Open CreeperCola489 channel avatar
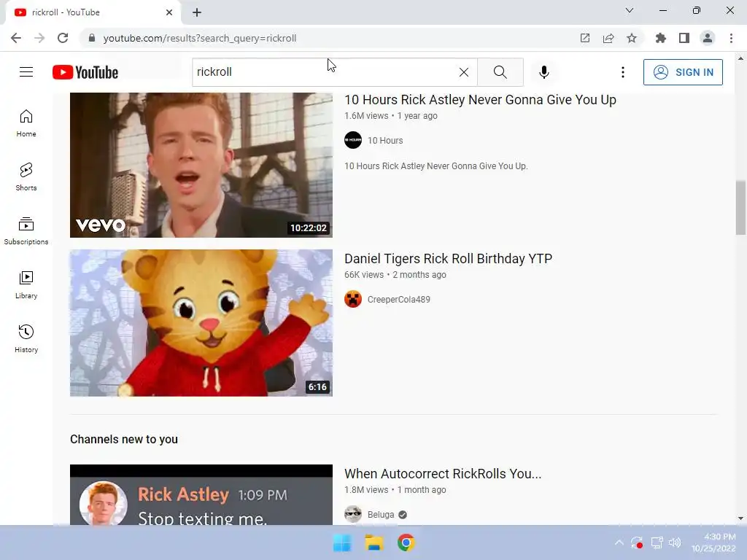 [353, 299]
